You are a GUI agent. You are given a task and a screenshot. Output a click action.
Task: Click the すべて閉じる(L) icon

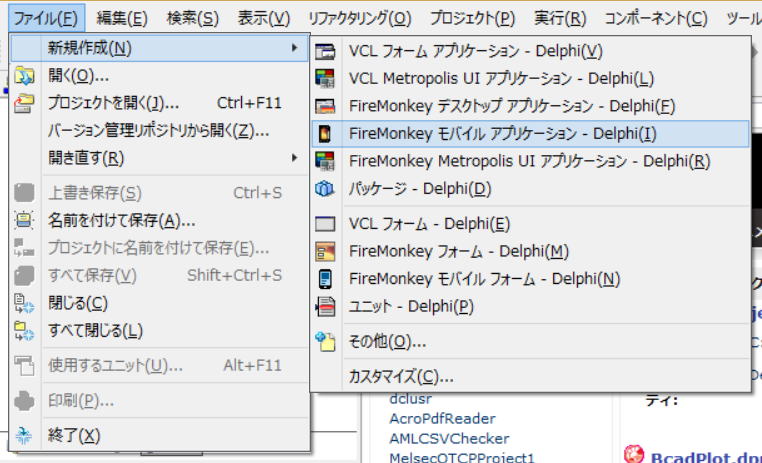tap(24, 331)
